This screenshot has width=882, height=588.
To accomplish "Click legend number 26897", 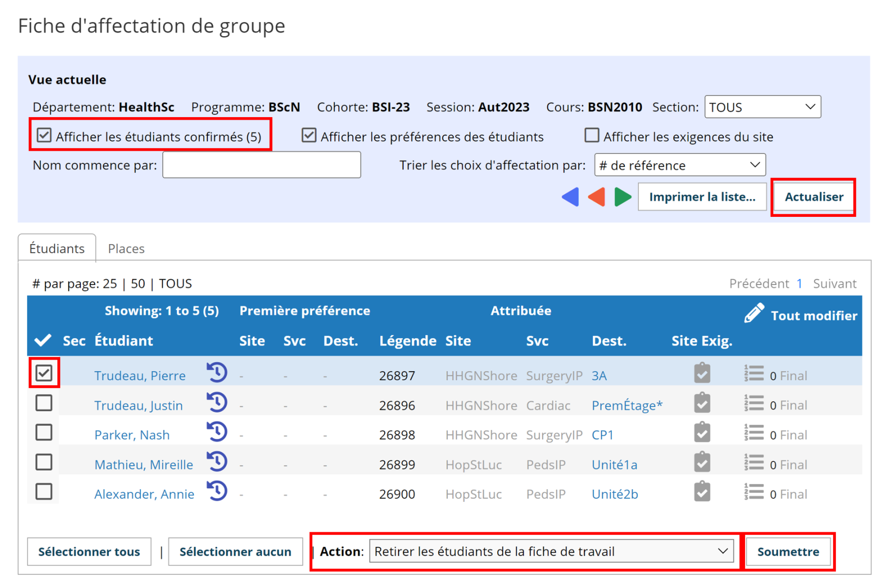I will [x=397, y=376].
